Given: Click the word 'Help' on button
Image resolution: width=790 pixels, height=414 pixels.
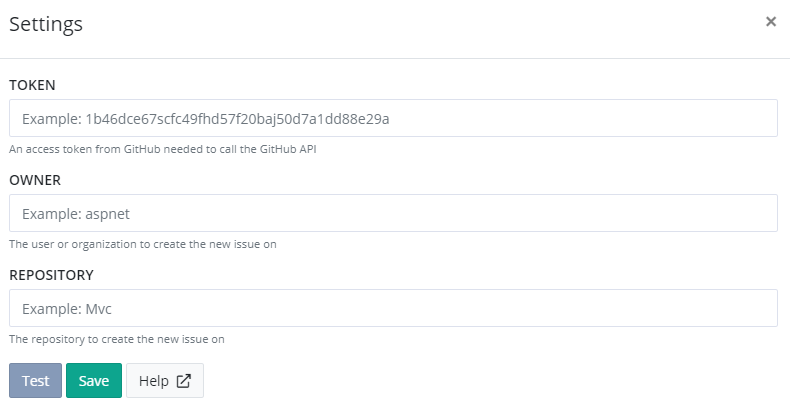Looking at the screenshot, I should [154, 381].
